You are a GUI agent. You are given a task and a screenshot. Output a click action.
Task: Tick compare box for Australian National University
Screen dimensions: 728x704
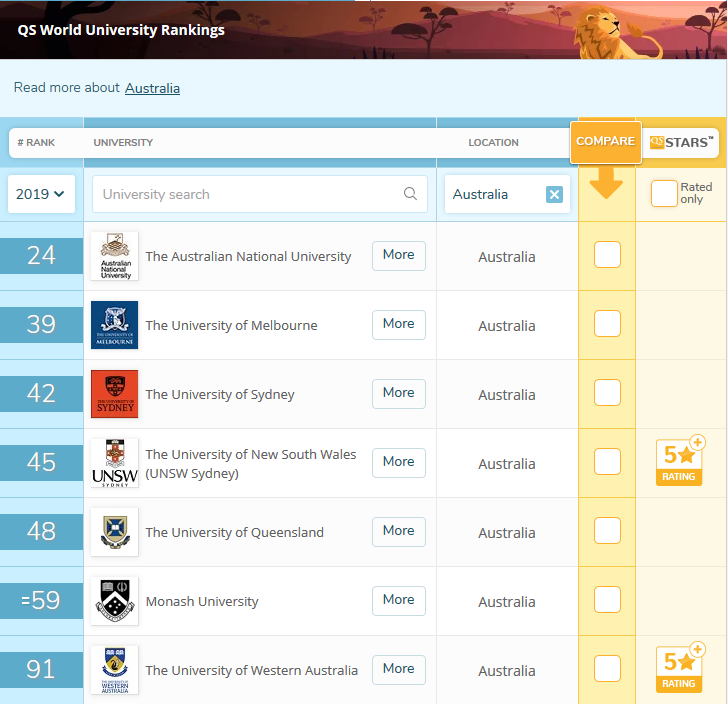coord(607,254)
